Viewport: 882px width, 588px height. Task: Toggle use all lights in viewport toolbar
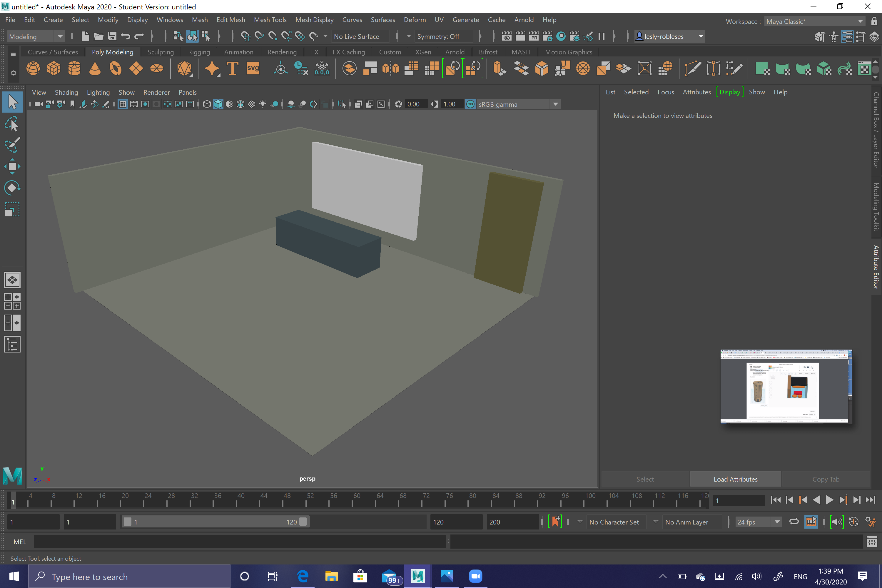[263, 104]
